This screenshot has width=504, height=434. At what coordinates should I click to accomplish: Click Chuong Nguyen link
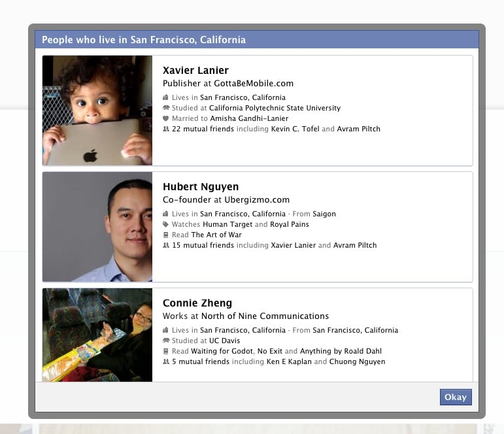tap(357, 361)
